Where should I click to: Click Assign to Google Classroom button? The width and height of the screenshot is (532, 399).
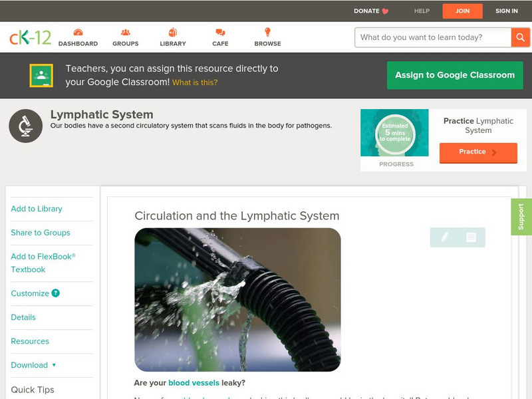(455, 75)
